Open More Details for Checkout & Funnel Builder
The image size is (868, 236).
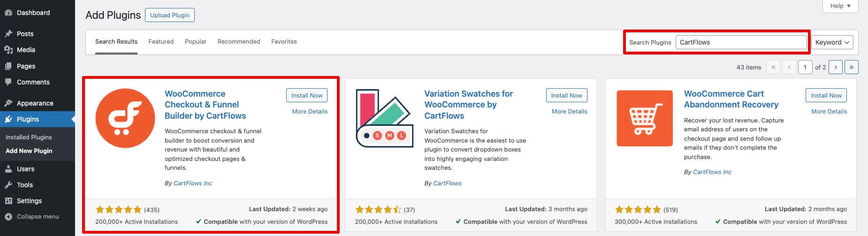310,112
